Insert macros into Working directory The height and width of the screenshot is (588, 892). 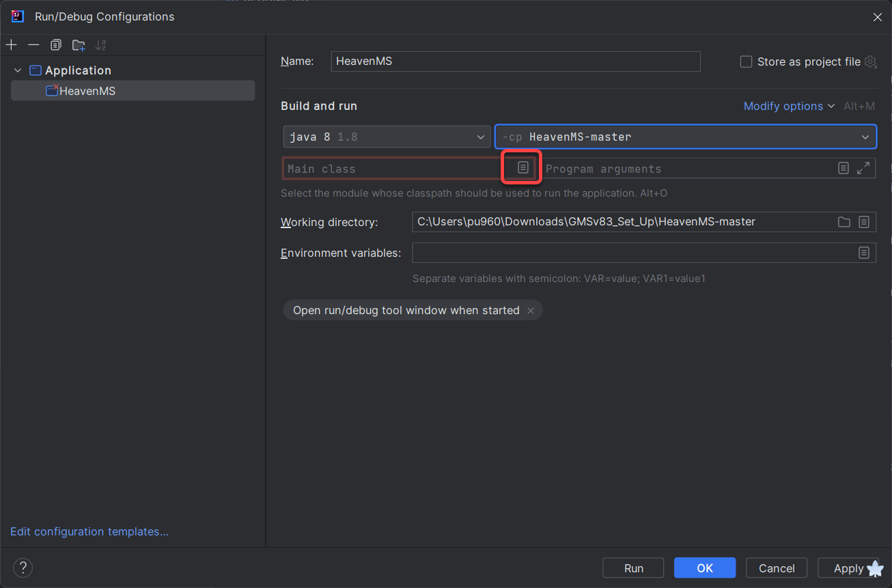[864, 222]
